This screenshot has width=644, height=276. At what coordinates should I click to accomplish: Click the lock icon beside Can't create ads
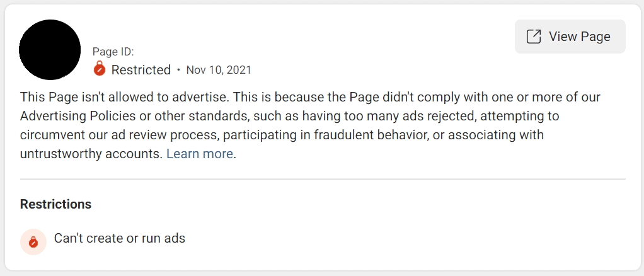pos(33,242)
